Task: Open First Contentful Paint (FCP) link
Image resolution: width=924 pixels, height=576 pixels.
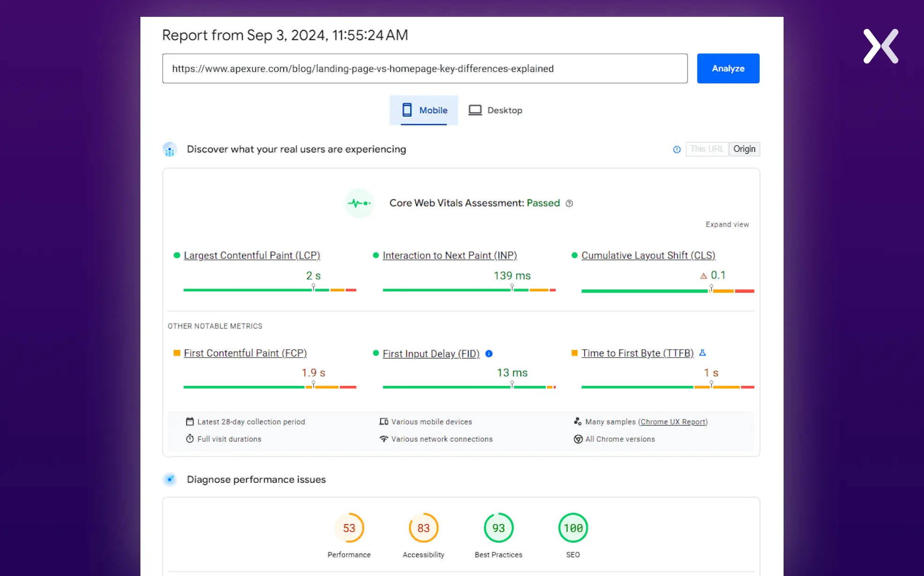Action: coord(245,353)
